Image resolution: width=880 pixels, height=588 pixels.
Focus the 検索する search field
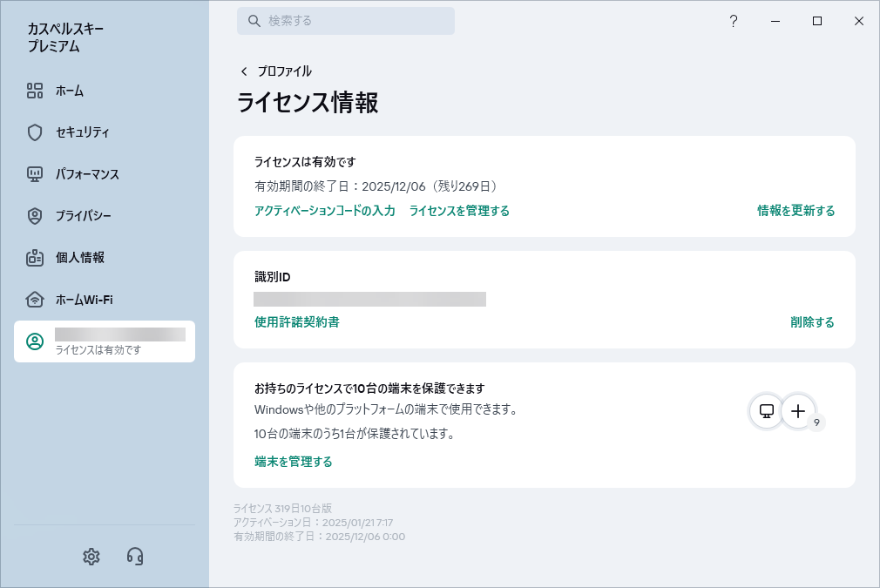pos(346,21)
